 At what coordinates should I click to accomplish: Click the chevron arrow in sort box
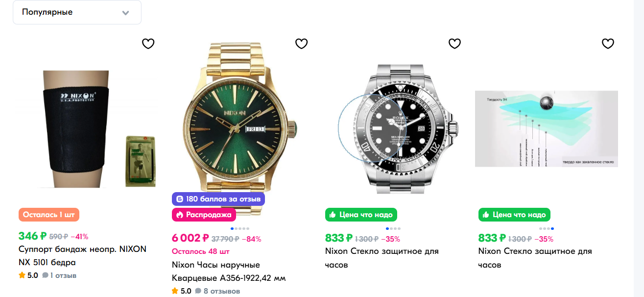point(126,13)
